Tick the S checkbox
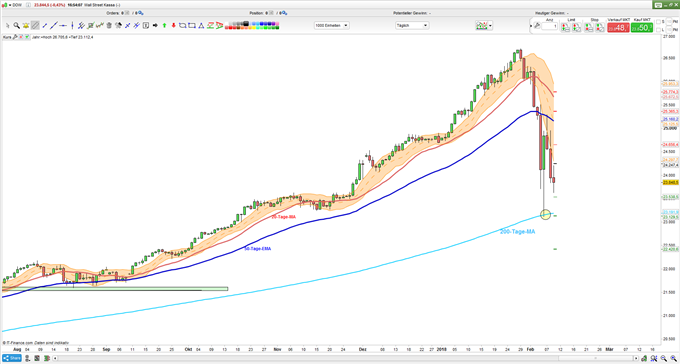 pyautogui.click(x=658, y=22)
